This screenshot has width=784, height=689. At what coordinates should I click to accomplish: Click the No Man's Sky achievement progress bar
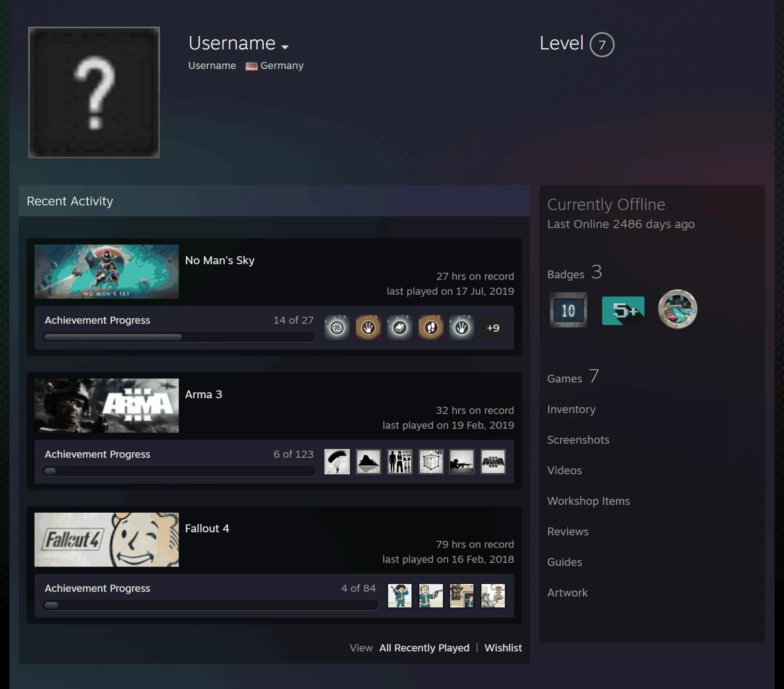pos(179,337)
